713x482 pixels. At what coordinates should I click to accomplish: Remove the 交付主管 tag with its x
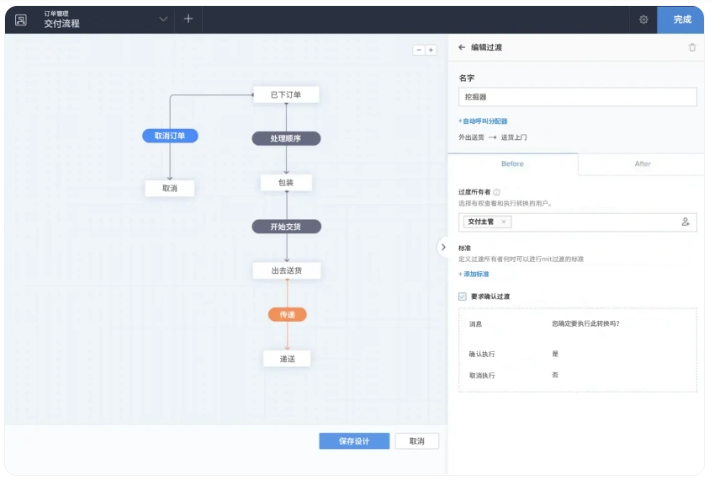click(x=504, y=222)
